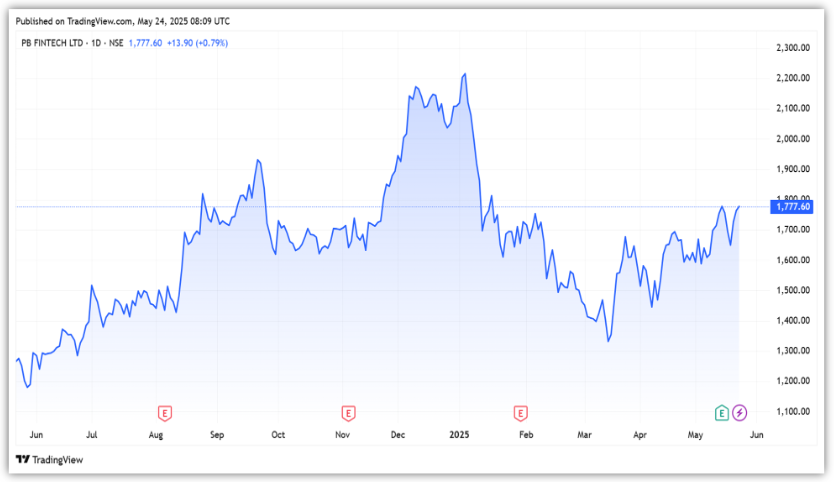Click the 2,300.00 price axis label
This screenshot has width=834, height=482.
[x=792, y=48]
